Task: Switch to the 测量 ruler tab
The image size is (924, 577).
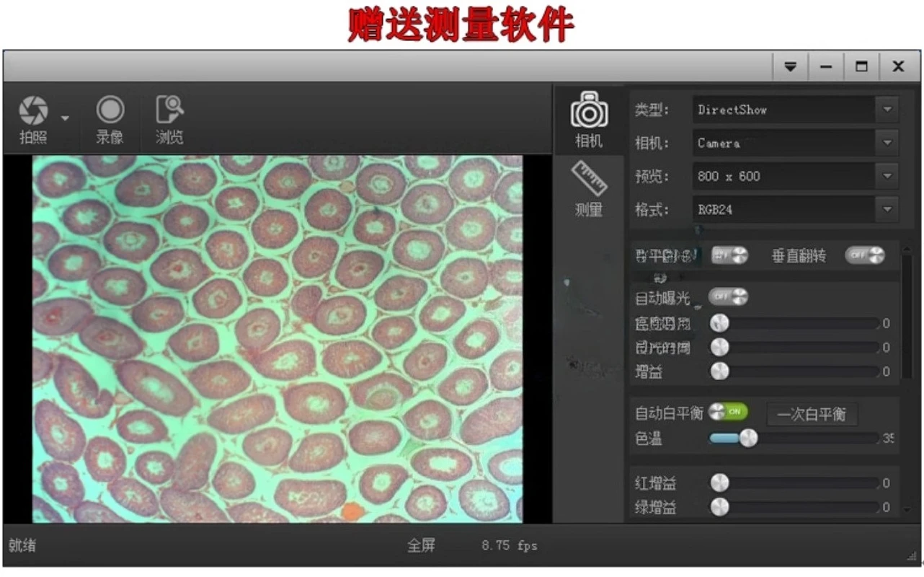Action: tap(589, 189)
